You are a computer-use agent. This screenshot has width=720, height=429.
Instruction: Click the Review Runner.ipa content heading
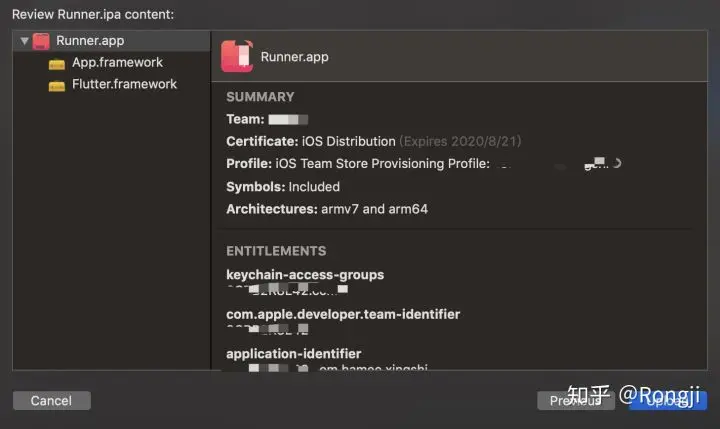pos(93,14)
